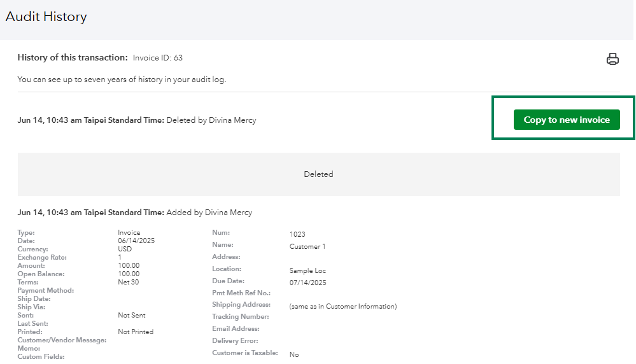Click the print icon

tap(612, 59)
